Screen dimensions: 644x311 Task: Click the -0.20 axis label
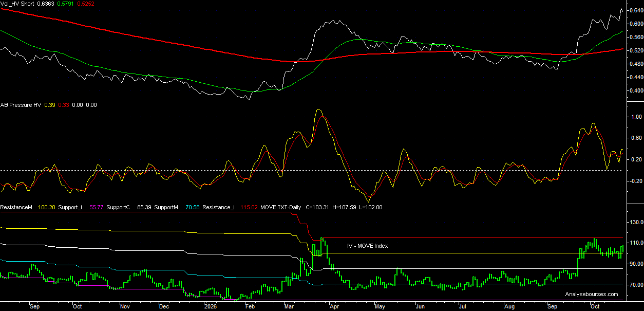636,181
